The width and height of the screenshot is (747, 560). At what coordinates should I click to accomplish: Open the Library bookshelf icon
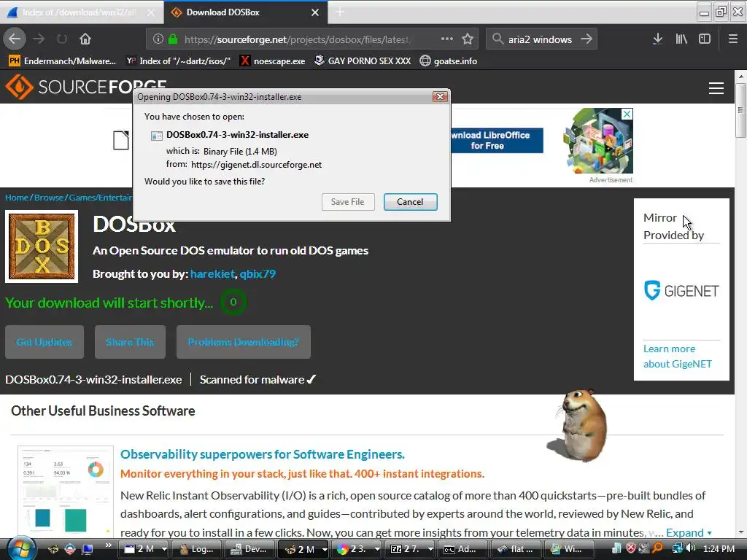click(681, 39)
